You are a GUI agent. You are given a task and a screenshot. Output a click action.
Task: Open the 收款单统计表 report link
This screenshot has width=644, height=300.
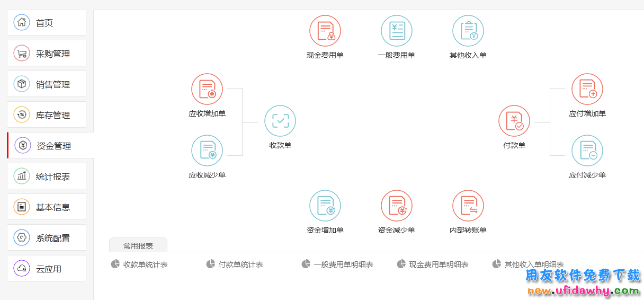pyautogui.click(x=145, y=264)
